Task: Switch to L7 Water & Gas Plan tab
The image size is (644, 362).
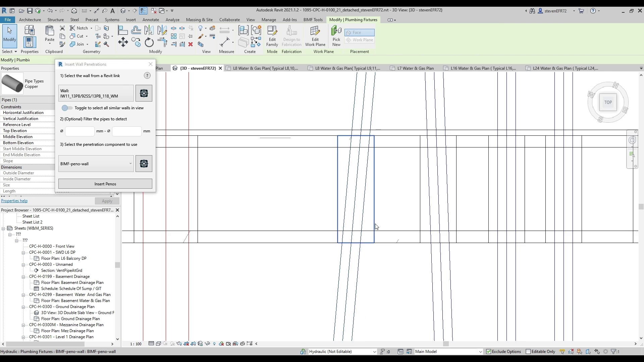Action: 415,68
